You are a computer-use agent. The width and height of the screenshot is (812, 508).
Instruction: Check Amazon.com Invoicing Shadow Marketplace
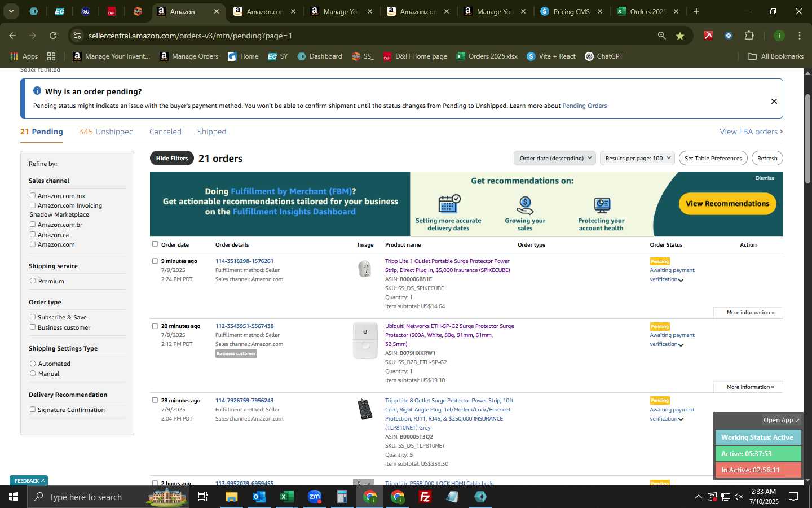pyautogui.click(x=33, y=205)
